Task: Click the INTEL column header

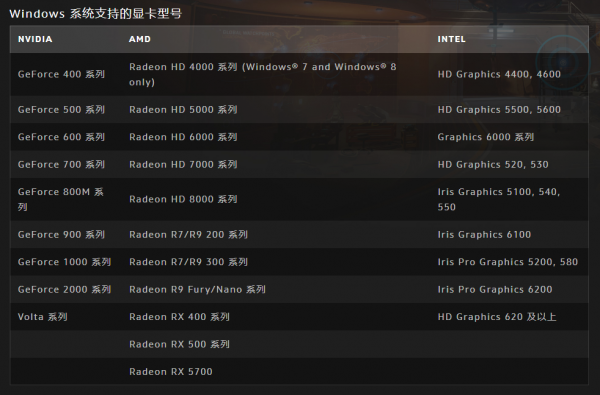Action: 452,39
